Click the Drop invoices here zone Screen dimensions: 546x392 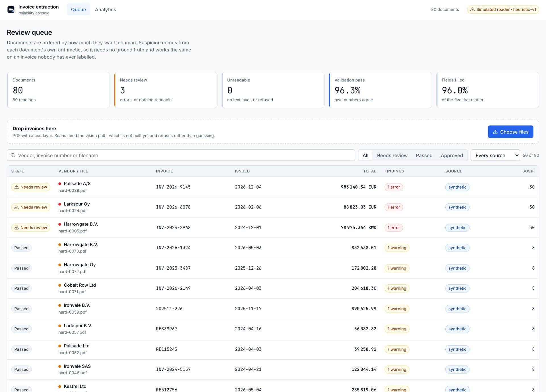click(273, 132)
